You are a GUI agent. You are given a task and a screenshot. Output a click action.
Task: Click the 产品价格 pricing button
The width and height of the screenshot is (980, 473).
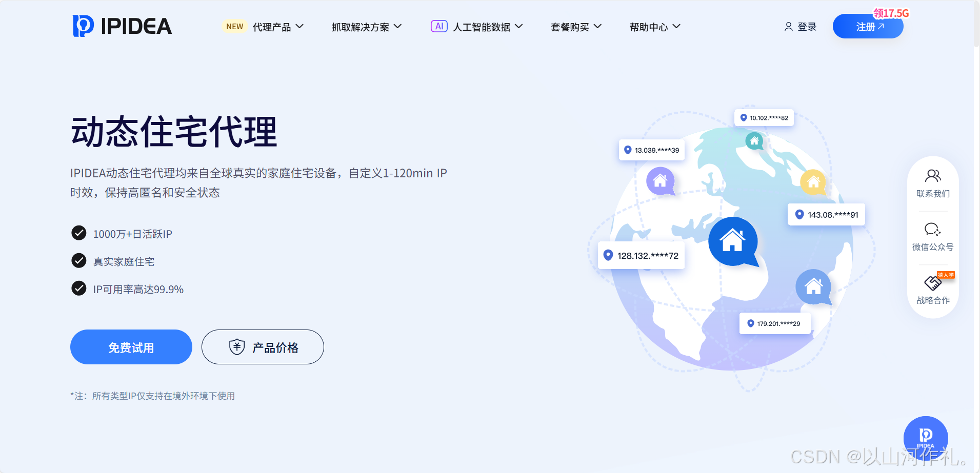tap(263, 347)
